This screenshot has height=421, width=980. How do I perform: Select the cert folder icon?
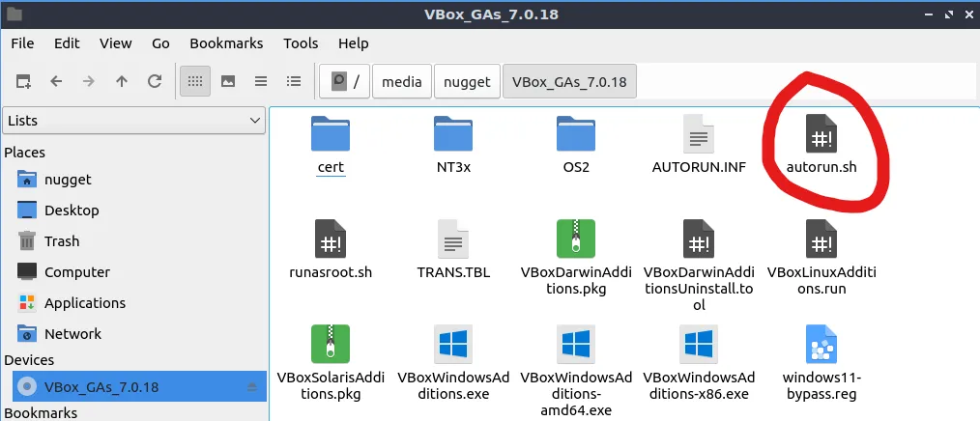(330, 133)
